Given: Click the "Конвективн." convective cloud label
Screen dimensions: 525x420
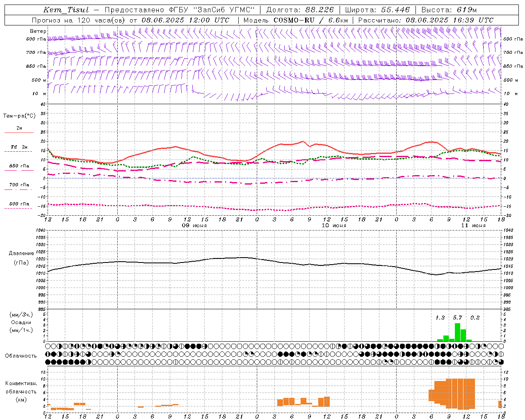Looking at the screenshot, I should [21, 383].
